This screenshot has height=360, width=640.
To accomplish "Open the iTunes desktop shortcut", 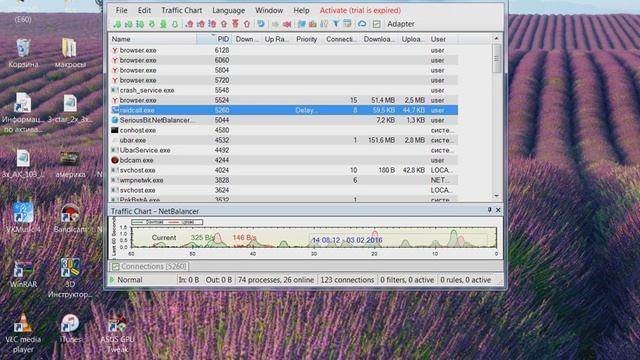I will 70,329.
